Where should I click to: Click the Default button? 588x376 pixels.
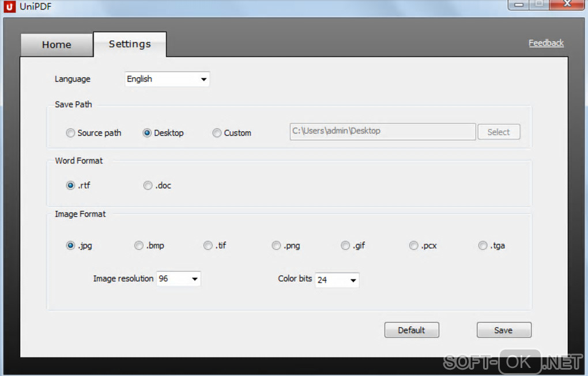tap(412, 330)
